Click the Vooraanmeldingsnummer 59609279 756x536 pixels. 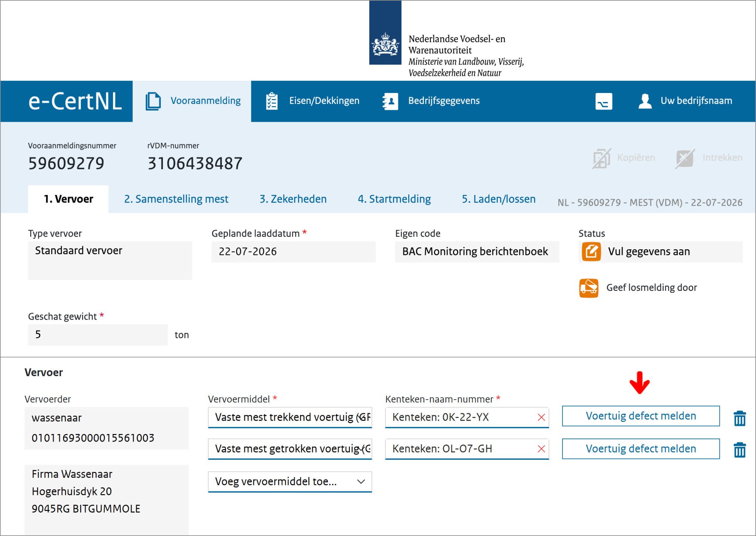pyautogui.click(x=66, y=163)
